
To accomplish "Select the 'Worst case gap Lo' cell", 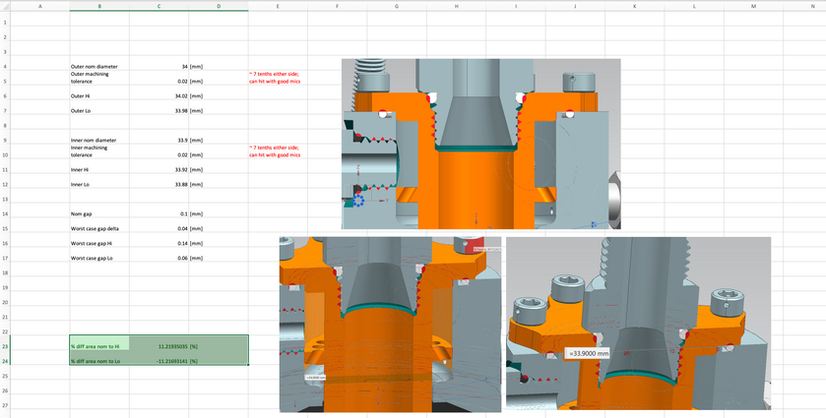I will (99, 258).
